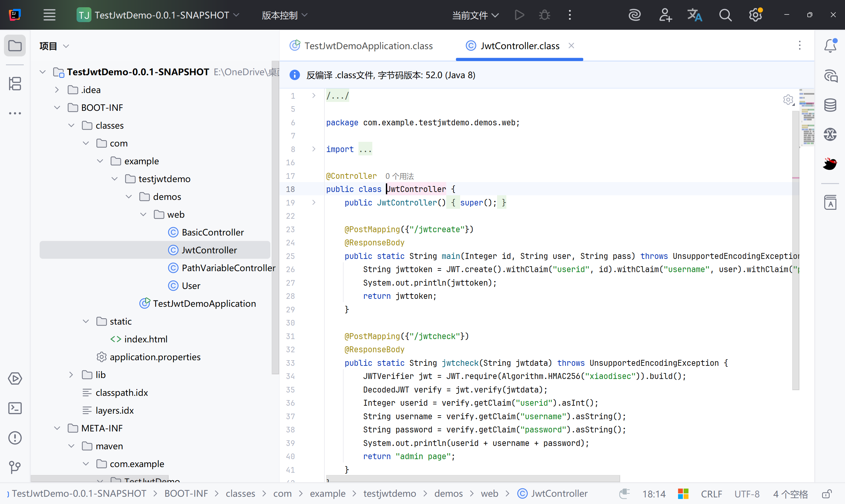This screenshot has height=504, width=845.
Task: Open application.properties in project tree
Action: tap(155, 357)
